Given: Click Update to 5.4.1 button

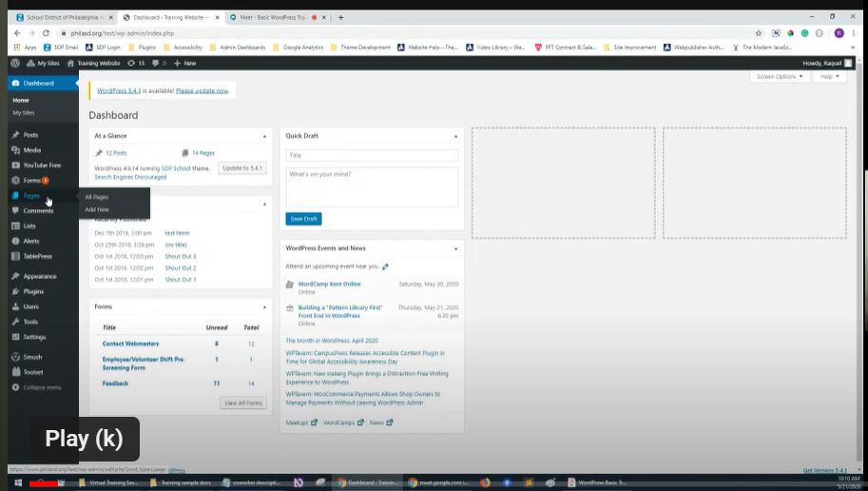Looking at the screenshot, I should [x=241, y=167].
